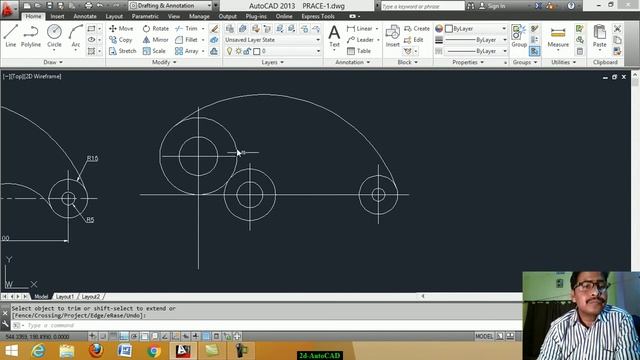Activate the Trim tool
Screen dimensions: 640x360
[x=187, y=29]
